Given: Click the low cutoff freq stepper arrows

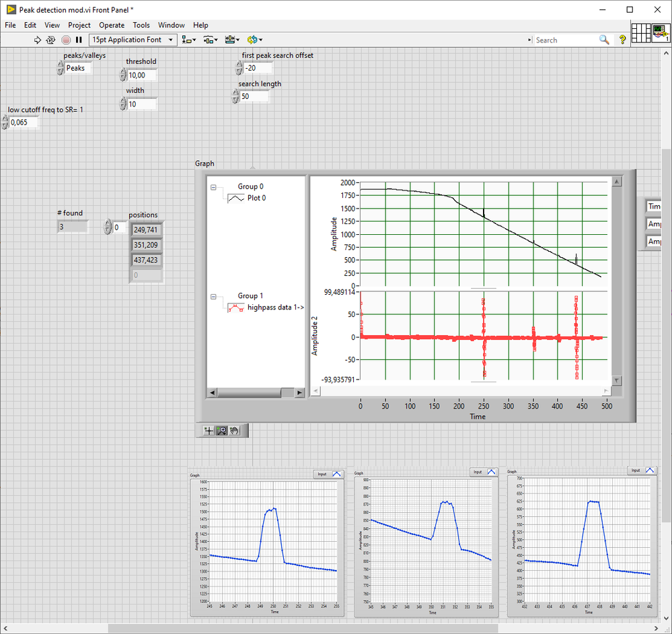Looking at the screenshot, I should [x=5, y=122].
